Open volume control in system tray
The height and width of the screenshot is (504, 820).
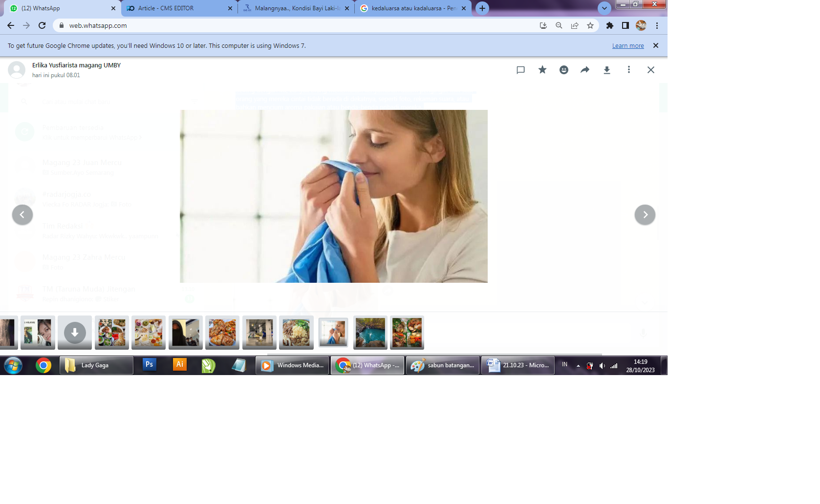(602, 365)
